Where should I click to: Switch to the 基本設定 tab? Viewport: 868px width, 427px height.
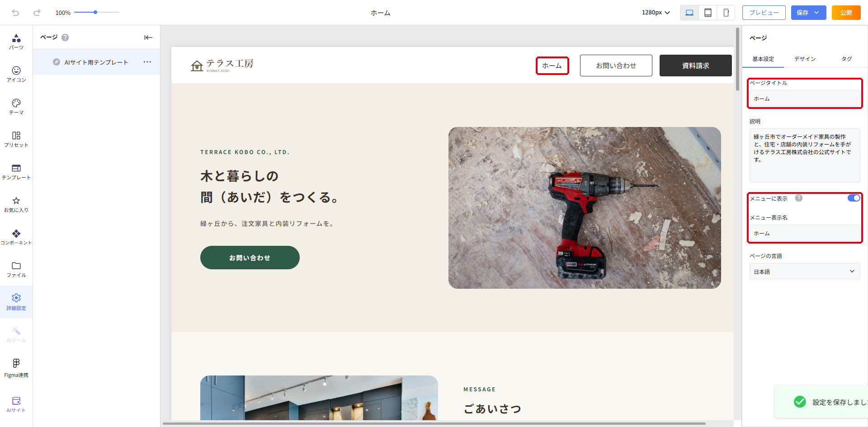763,59
